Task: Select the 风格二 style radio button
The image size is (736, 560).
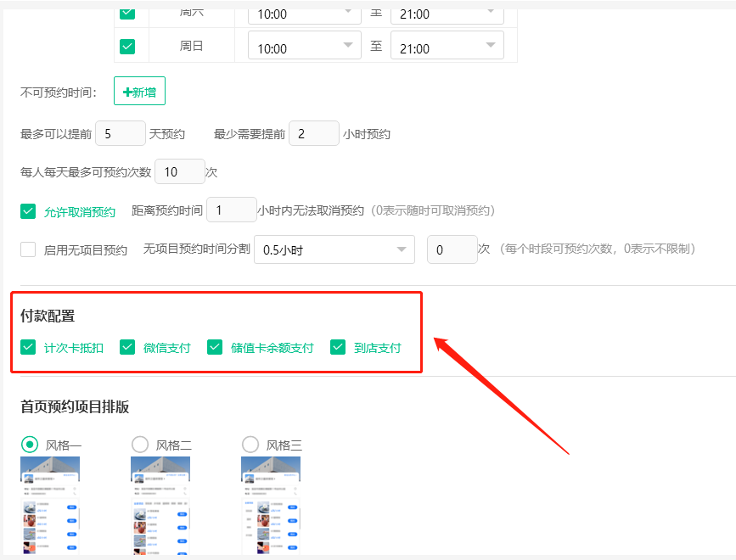Action: (x=139, y=444)
